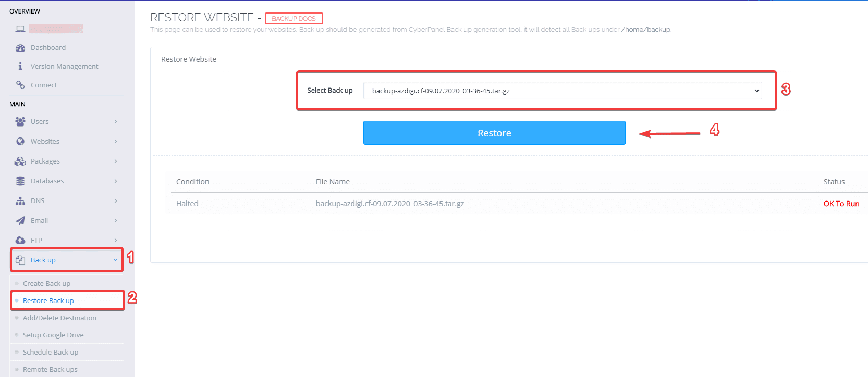The height and width of the screenshot is (377, 868).
Task: Click Add/Delete Destination menu item
Action: click(x=59, y=318)
